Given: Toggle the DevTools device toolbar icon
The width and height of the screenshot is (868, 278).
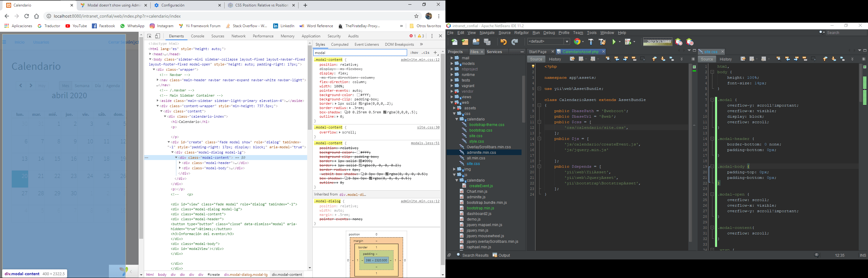Looking at the screenshot, I should click(158, 36).
